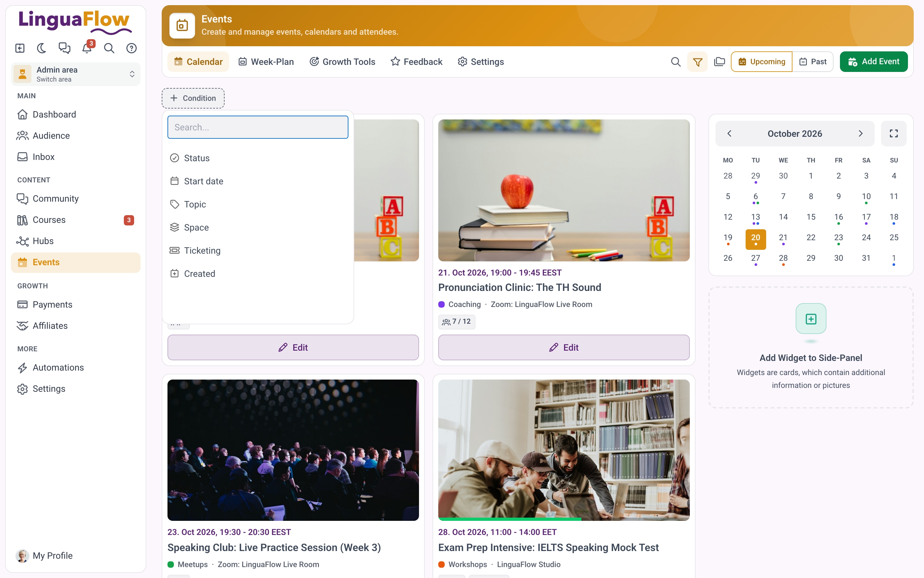Open Affiliates in sidebar
The width and height of the screenshot is (924, 578).
click(76, 326)
